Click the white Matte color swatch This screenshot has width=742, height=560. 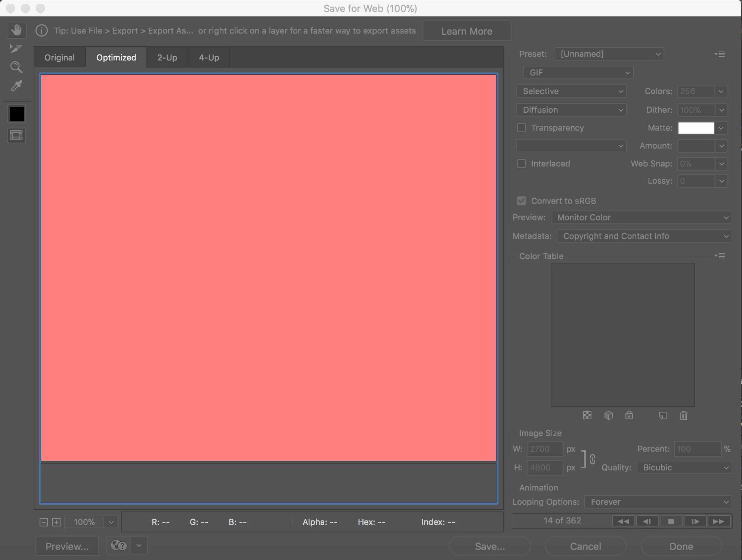point(696,128)
